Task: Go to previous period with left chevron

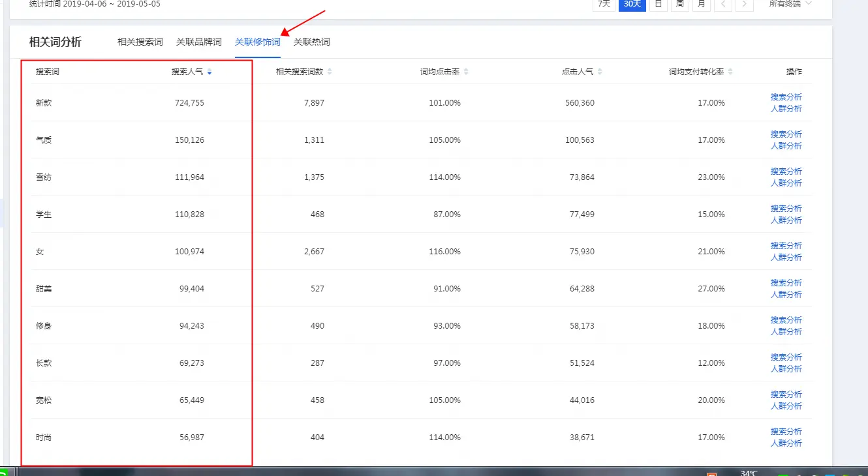Action: tap(723, 4)
